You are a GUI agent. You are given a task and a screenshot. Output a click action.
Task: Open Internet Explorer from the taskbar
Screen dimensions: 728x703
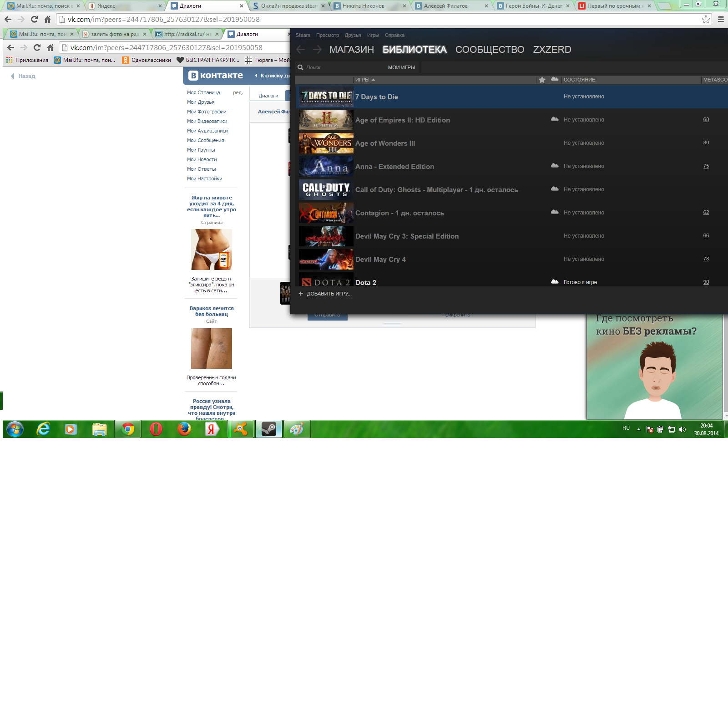(43, 429)
